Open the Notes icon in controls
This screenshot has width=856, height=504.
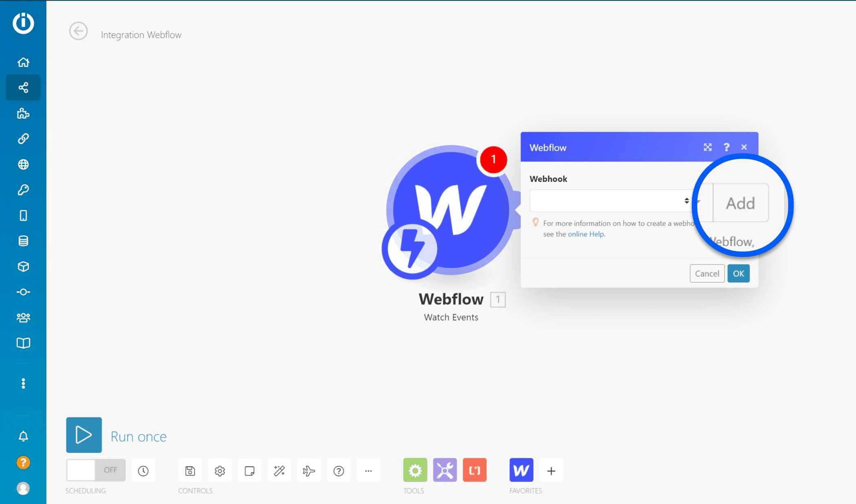249,471
